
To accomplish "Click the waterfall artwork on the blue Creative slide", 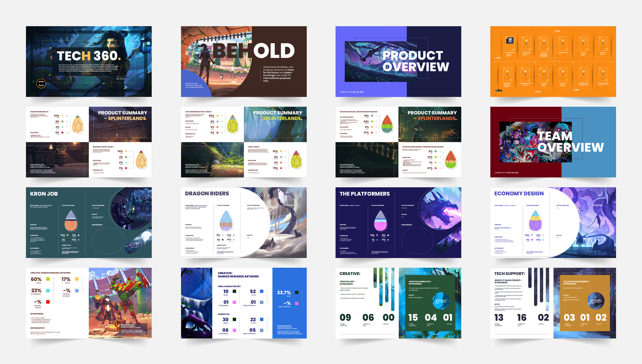I will pos(197,303).
